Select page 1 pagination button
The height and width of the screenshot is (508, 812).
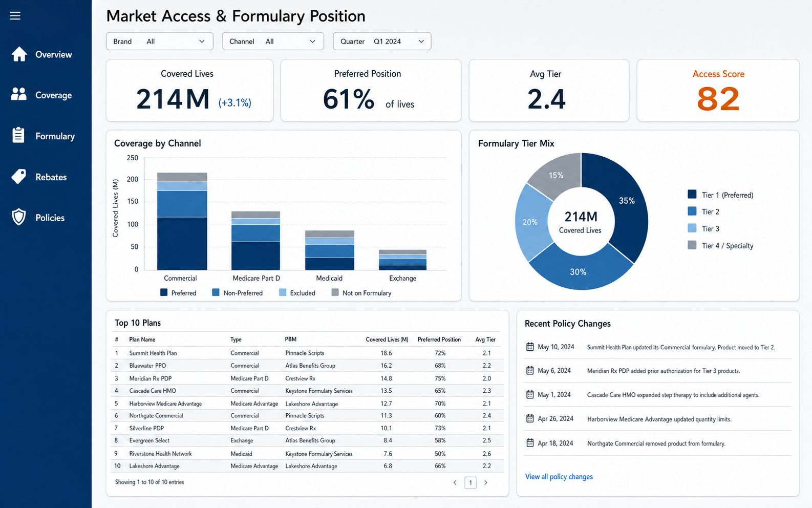pyautogui.click(x=471, y=482)
